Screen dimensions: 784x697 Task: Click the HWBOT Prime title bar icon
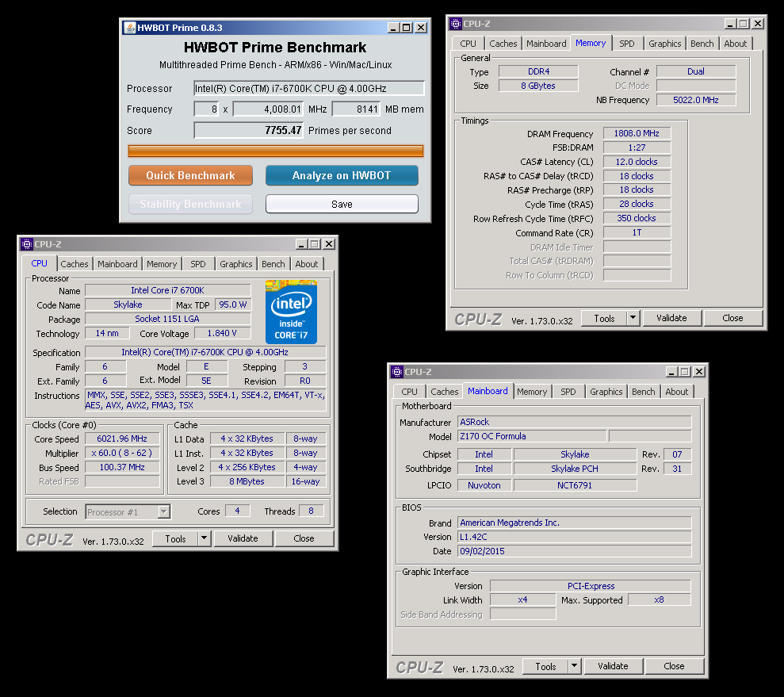coord(129,28)
